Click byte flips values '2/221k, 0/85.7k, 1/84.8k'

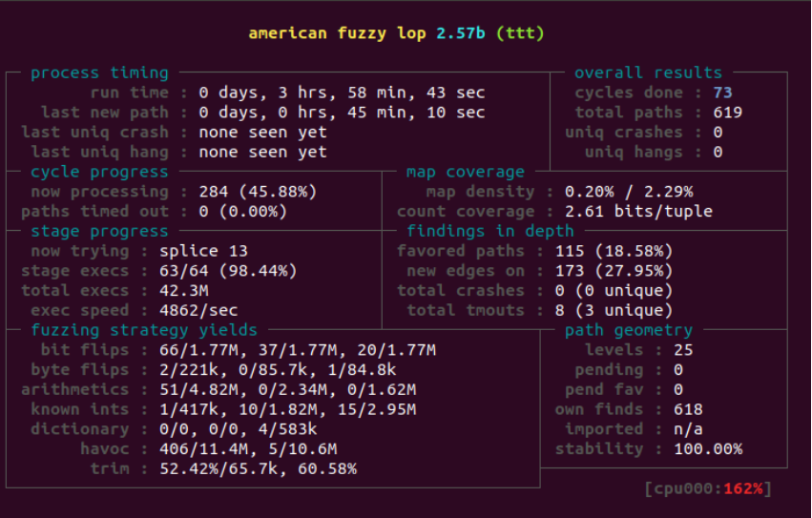coord(278,370)
